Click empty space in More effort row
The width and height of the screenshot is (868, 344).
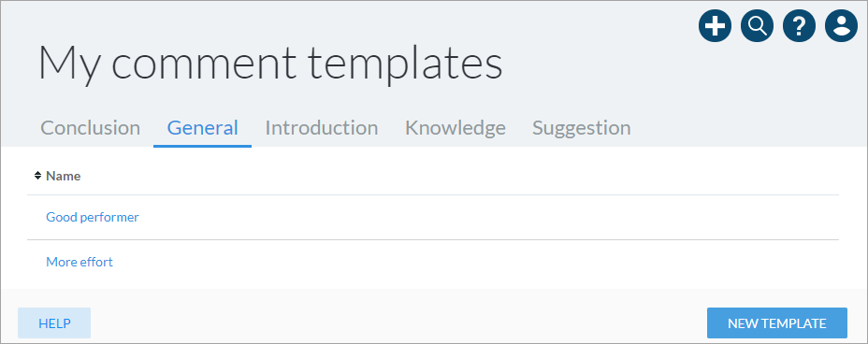coord(476,262)
